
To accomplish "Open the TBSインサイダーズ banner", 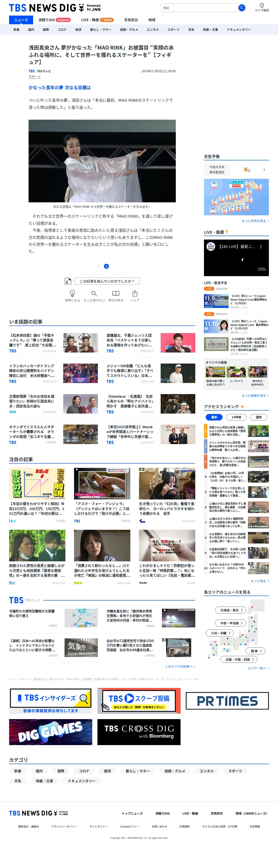I will click(50, 701).
